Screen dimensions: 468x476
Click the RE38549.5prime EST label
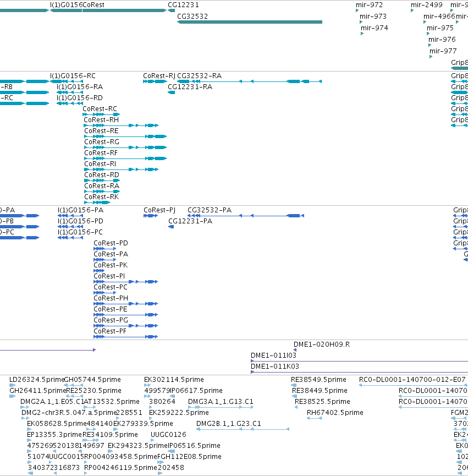318,380
